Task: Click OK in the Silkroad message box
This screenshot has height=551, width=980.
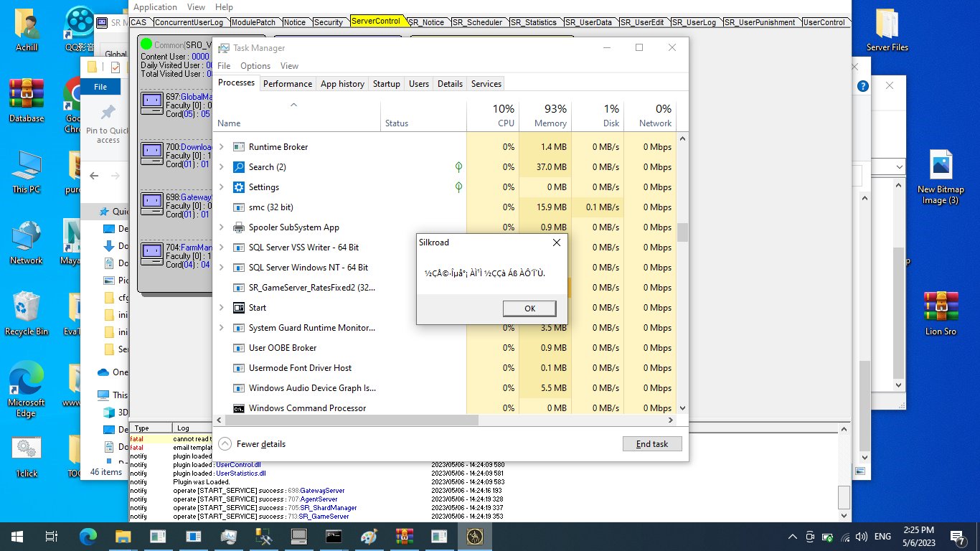Action: point(529,309)
